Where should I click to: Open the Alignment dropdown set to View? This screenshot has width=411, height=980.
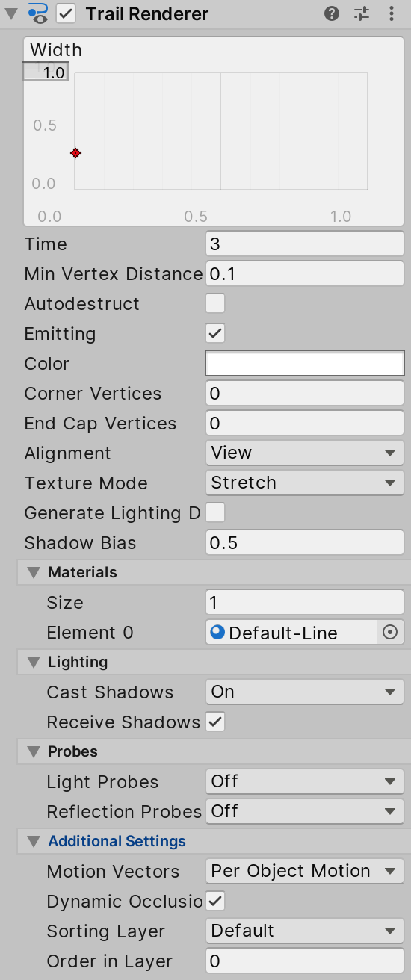pos(305,453)
